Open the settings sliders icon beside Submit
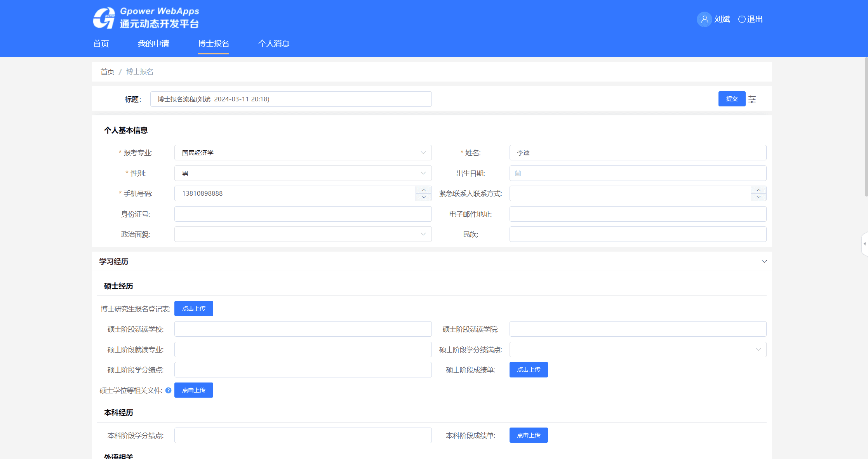 coord(752,99)
